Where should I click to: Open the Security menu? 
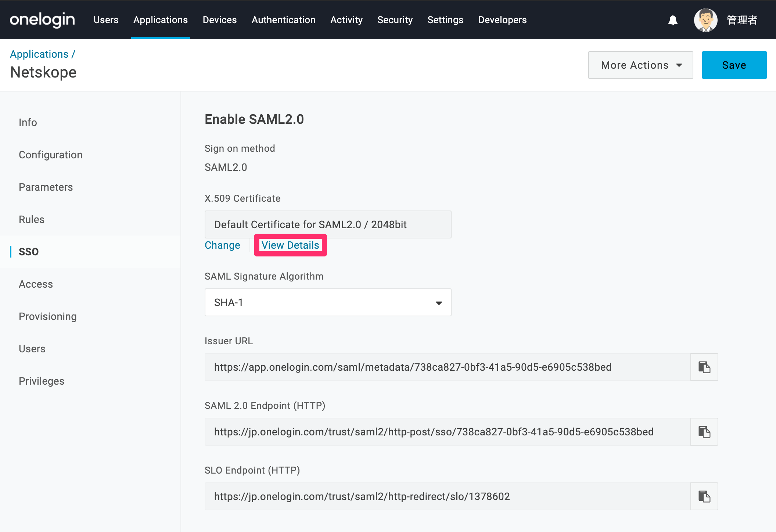coord(395,20)
